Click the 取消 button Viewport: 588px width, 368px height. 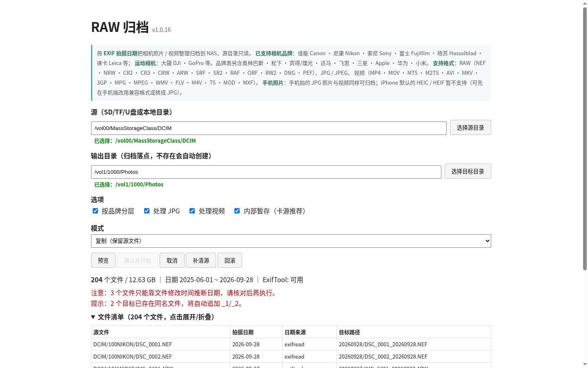point(172,260)
